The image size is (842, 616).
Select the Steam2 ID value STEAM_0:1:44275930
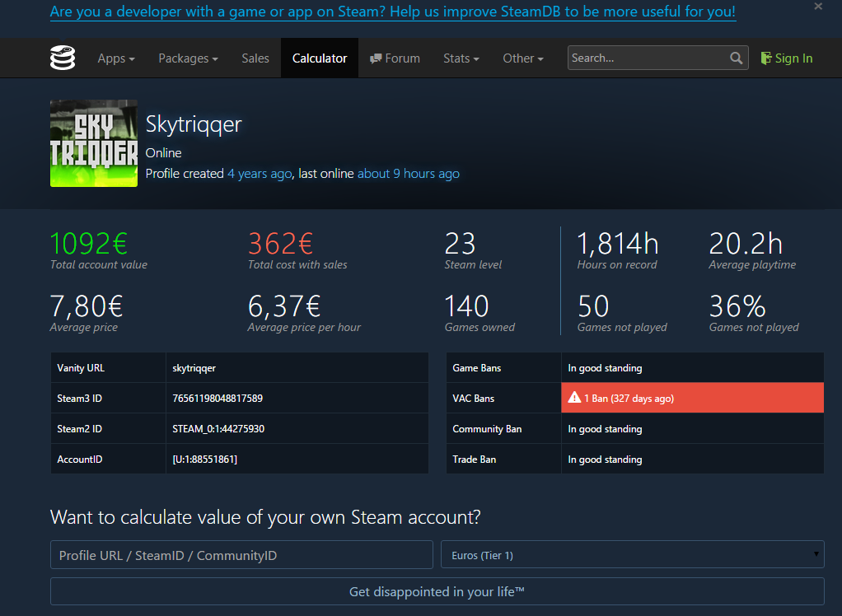coord(218,429)
